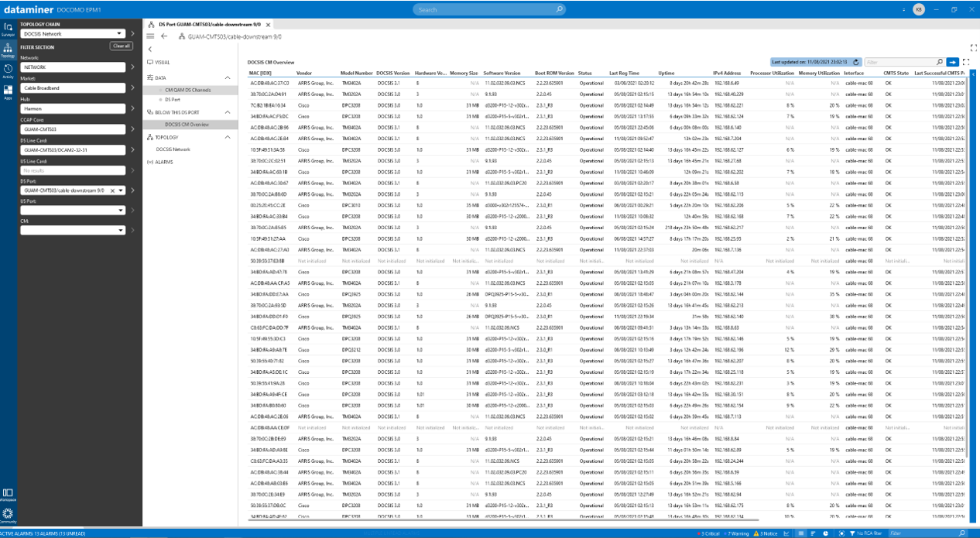The height and width of the screenshot is (538, 980).
Task: Click the Network field value NETWORK
Action: (x=73, y=67)
